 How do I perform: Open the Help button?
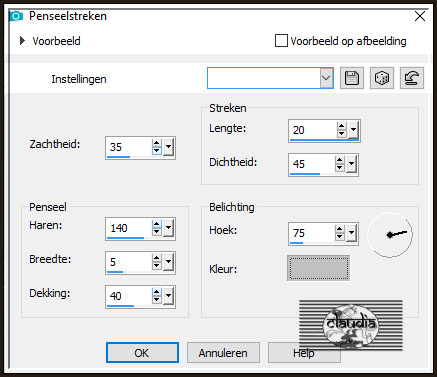304,353
